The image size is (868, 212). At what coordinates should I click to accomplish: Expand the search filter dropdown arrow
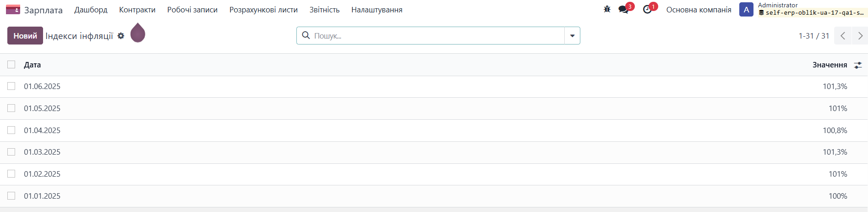pos(572,36)
